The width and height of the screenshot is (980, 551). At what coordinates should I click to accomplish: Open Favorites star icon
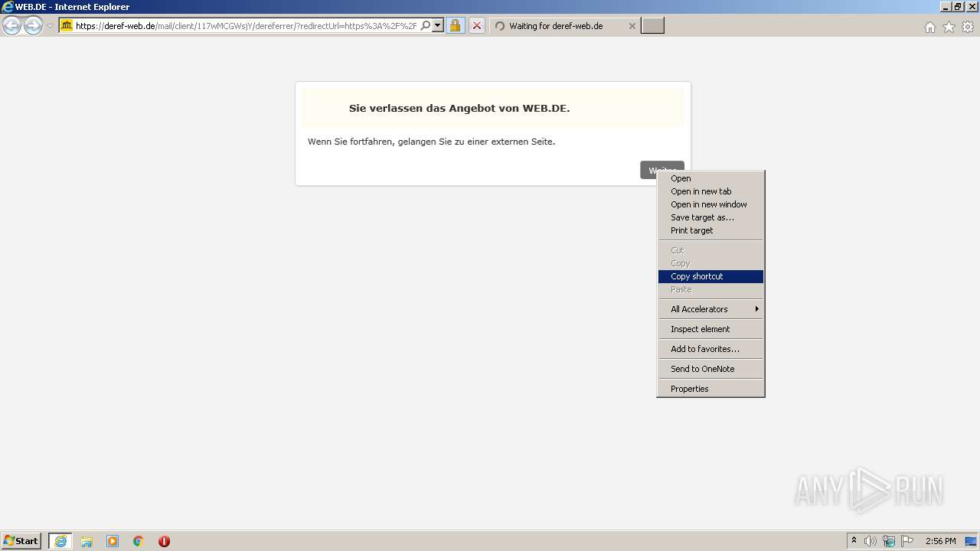click(x=949, y=27)
